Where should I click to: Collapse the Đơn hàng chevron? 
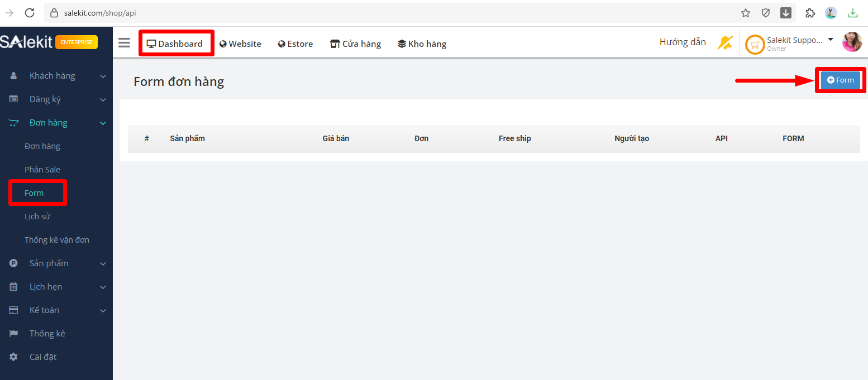coord(103,123)
